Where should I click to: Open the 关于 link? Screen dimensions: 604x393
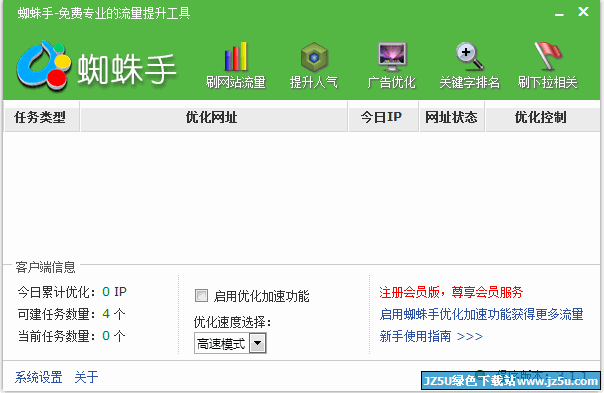point(86,377)
